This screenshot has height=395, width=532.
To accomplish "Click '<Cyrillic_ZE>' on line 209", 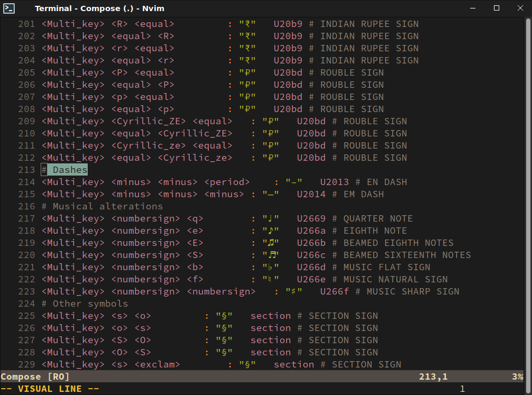I will 148,121.
